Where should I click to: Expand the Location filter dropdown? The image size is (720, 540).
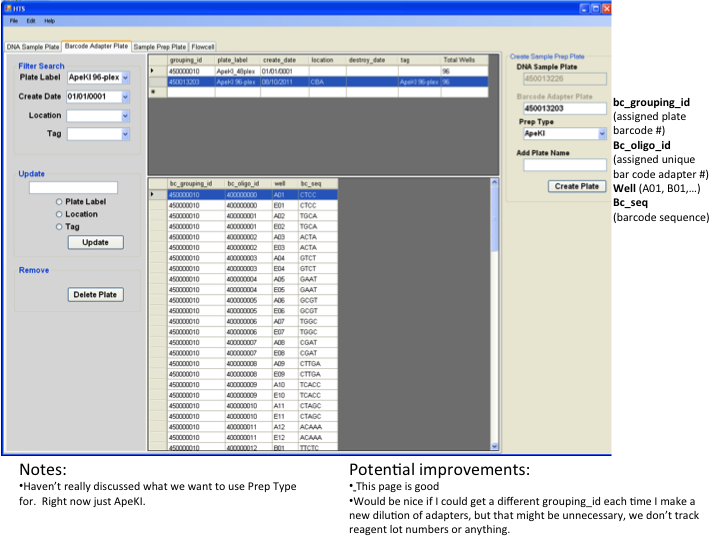coord(125,116)
